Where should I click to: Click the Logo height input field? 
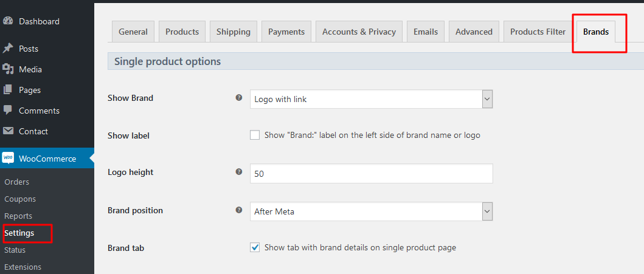tap(371, 174)
